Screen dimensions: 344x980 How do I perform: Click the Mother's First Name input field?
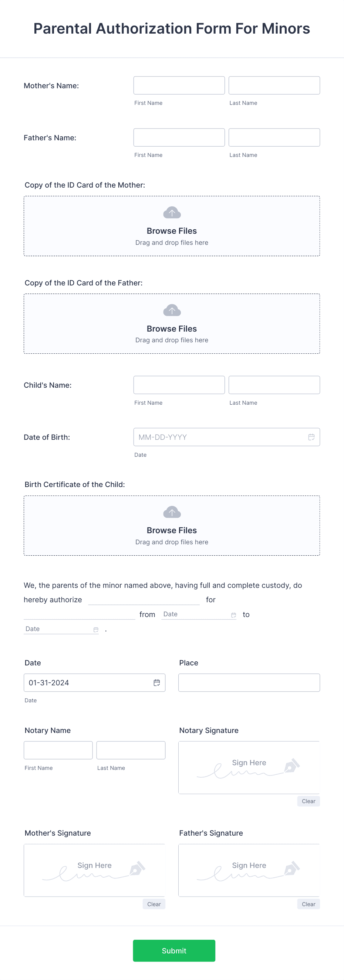(179, 85)
